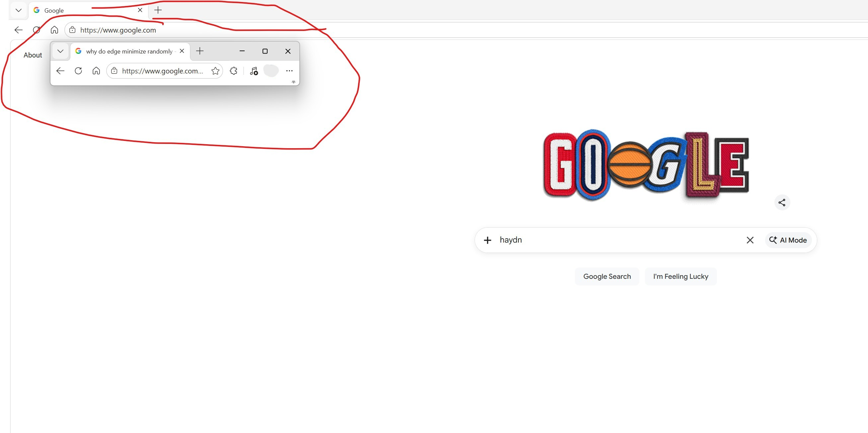Click the I'm Feeling Lucky button

(x=681, y=276)
